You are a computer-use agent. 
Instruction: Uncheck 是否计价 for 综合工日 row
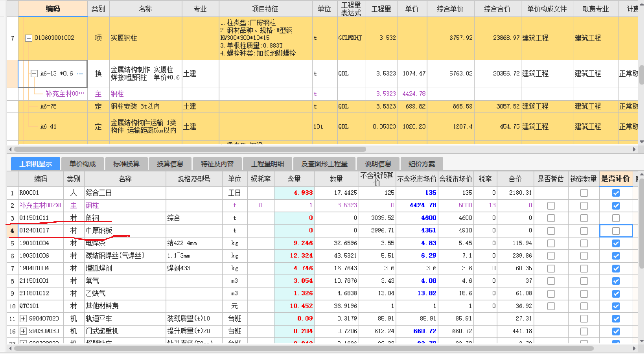point(616,193)
